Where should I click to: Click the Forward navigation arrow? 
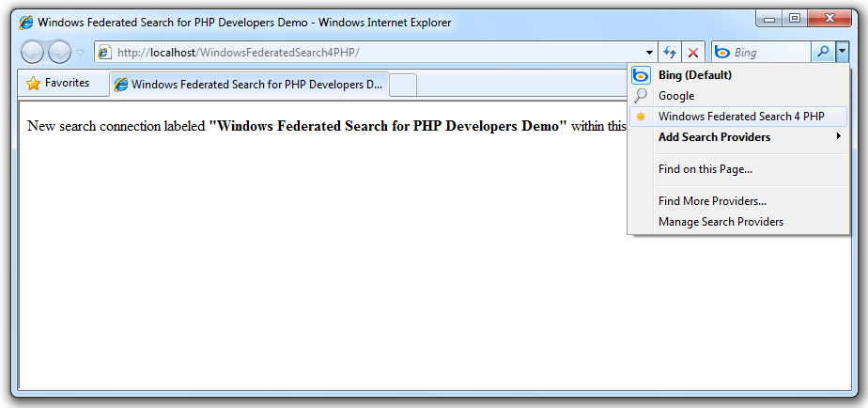point(59,52)
